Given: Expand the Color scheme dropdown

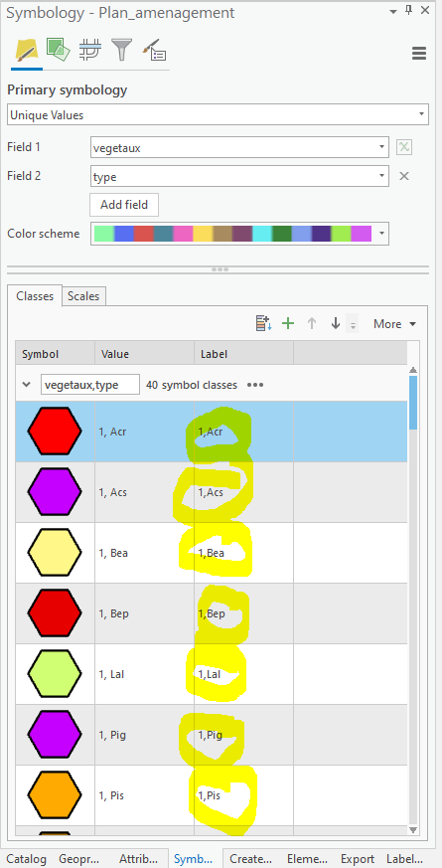Looking at the screenshot, I should [239, 234].
